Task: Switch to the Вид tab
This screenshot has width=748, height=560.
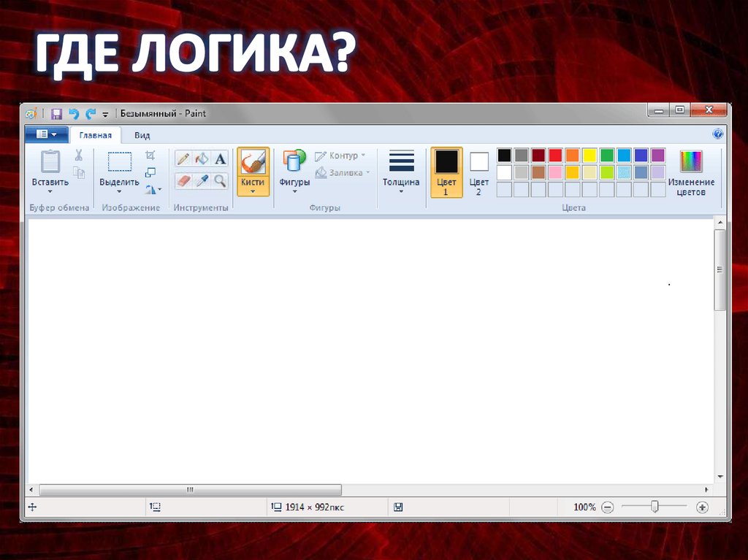Action: pos(142,135)
